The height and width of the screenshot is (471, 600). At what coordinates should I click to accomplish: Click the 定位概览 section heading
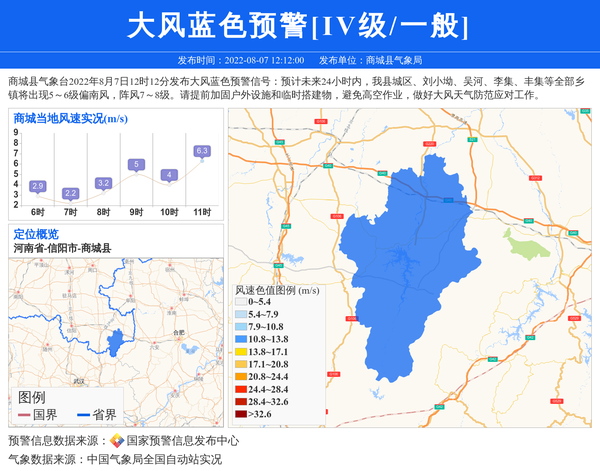tap(36, 234)
